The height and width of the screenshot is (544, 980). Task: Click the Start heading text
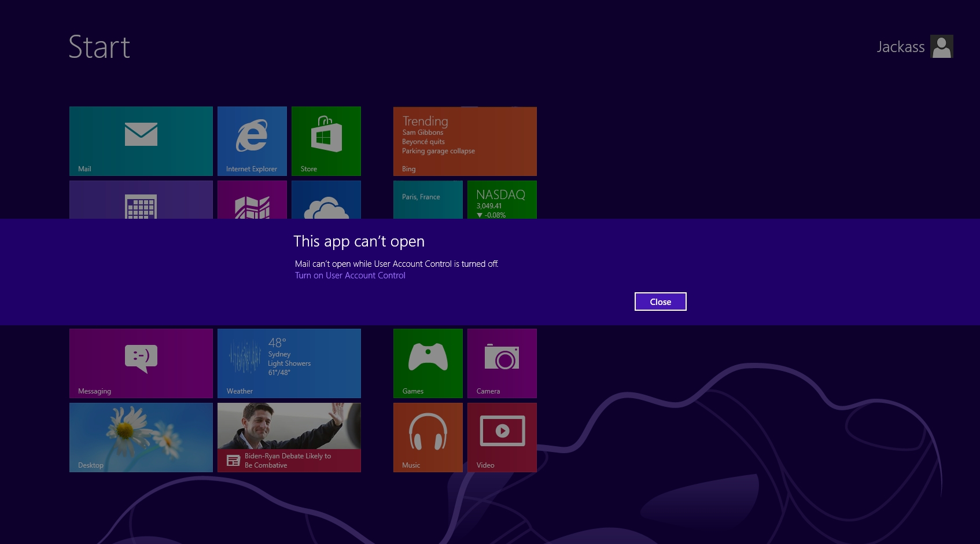(x=100, y=47)
